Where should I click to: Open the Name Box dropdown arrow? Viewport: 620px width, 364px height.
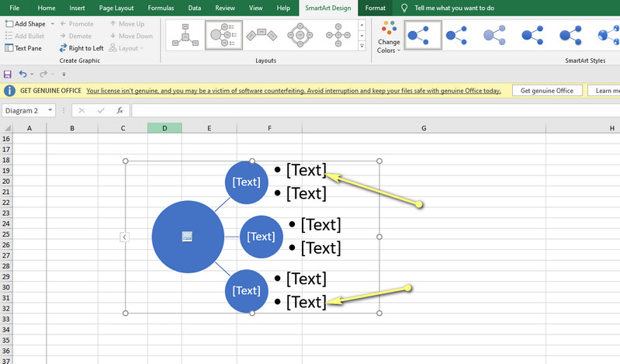pos(50,110)
